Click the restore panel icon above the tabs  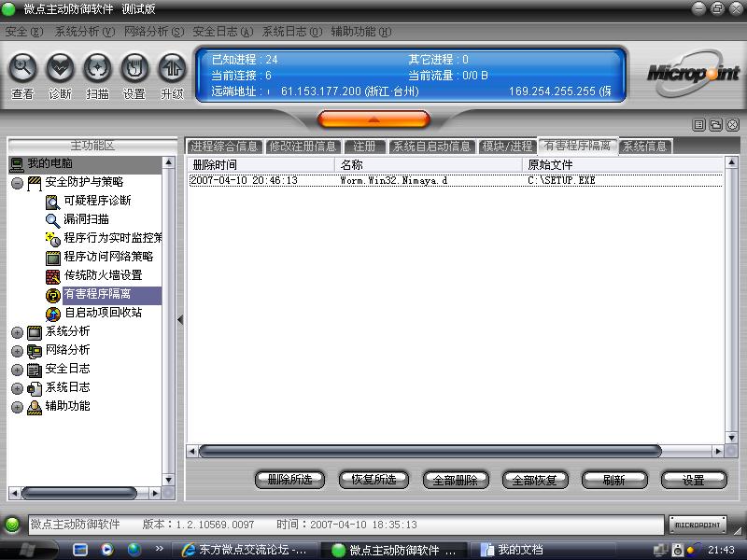pyautogui.click(x=715, y=125)
